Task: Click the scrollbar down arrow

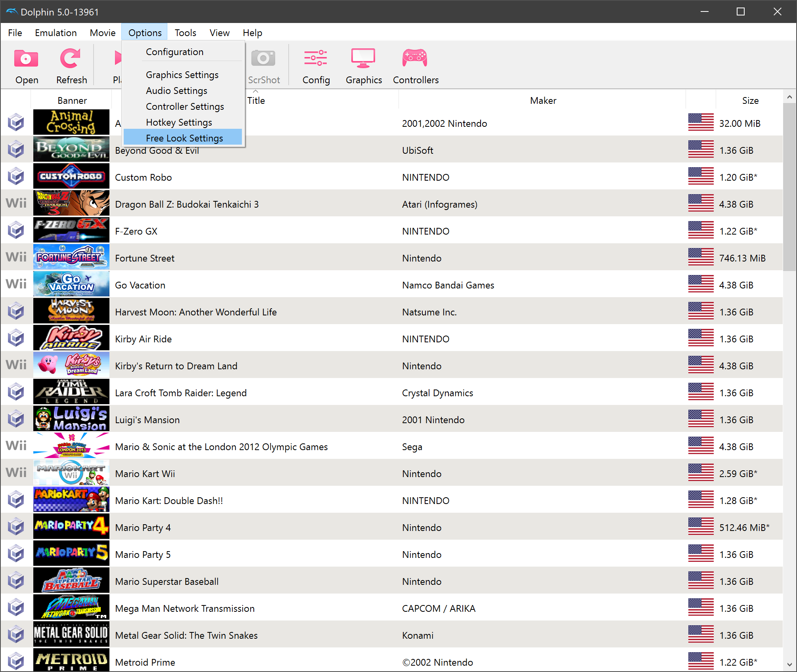Action: [789, 664]
